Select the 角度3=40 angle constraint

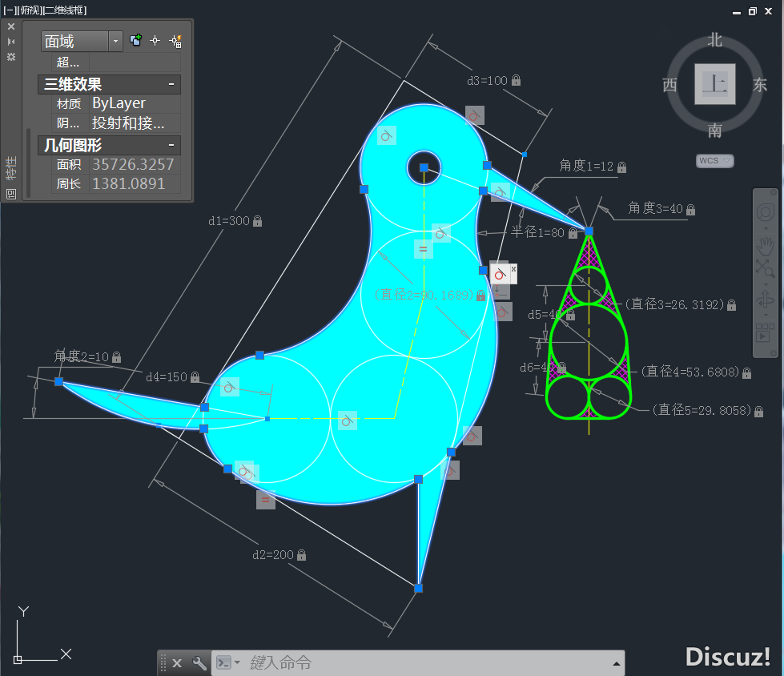[661, 208]
